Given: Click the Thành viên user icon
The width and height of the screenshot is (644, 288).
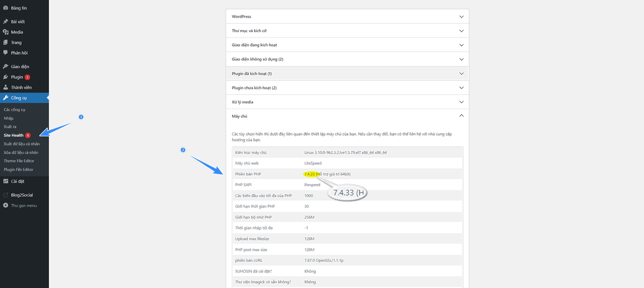Looking at the screenshot, I should 5,87.
